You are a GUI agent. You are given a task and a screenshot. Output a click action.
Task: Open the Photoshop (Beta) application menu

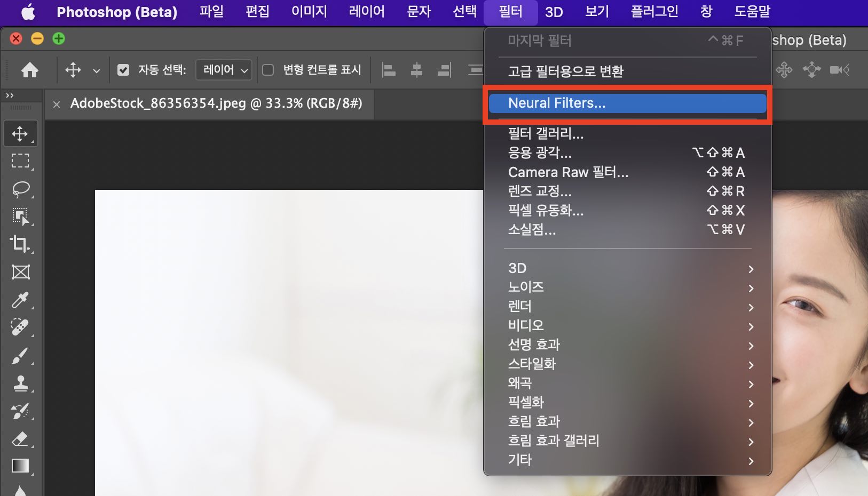tap(117, 12)
